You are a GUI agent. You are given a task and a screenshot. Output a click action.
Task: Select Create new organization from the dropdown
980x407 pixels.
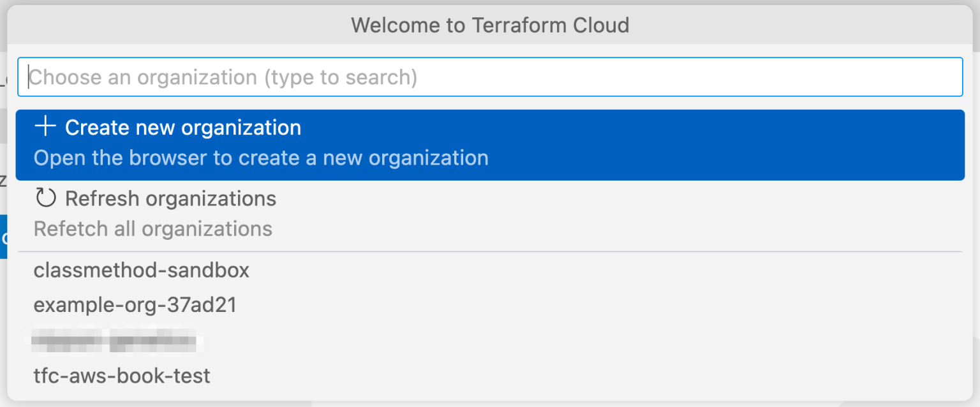coord(182,127)
